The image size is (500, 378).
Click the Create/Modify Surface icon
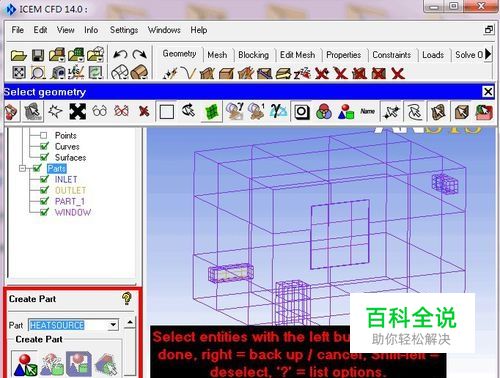[x=207, y=73]
